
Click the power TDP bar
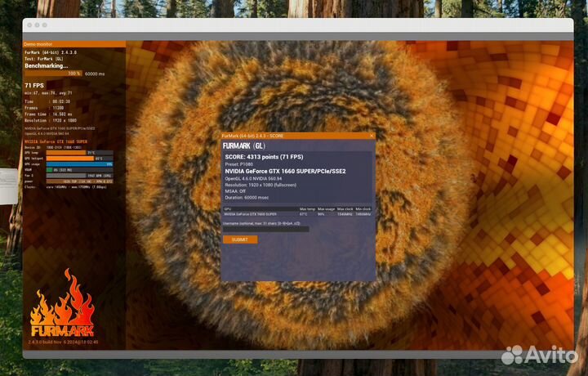(78, 181)
